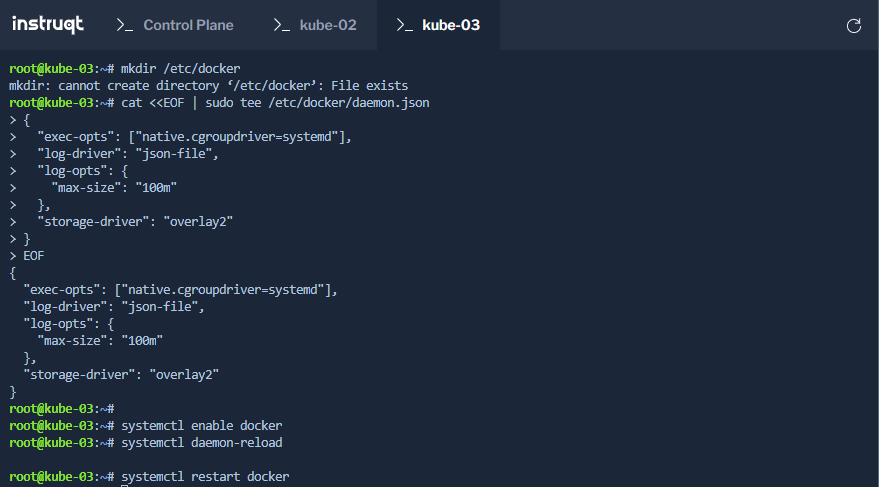879x487 pixels.
Task: Click the instruqt logo
Action: pyautogui.click(x=48, y=24)
